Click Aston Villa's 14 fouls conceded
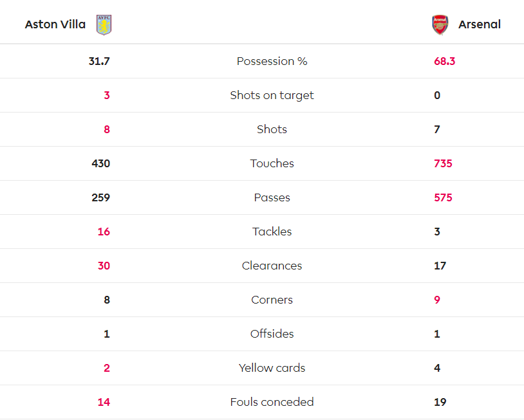 (x=104, y=401)
